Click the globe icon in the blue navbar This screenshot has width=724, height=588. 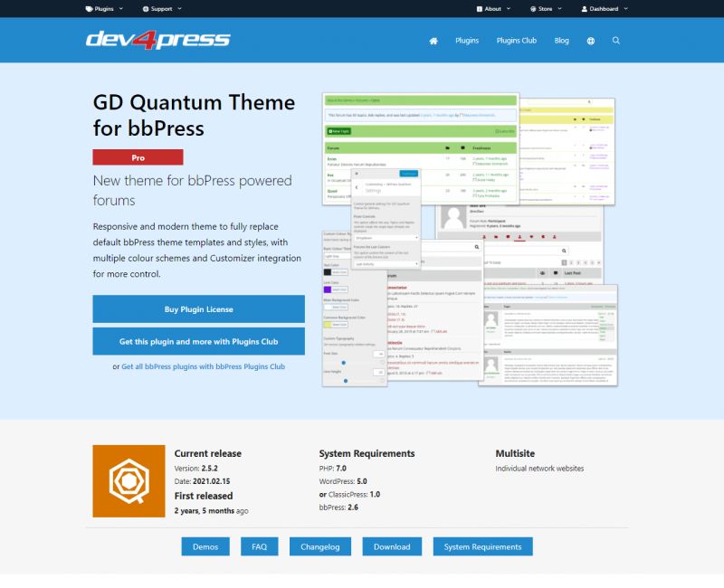(x=590, y=41)
